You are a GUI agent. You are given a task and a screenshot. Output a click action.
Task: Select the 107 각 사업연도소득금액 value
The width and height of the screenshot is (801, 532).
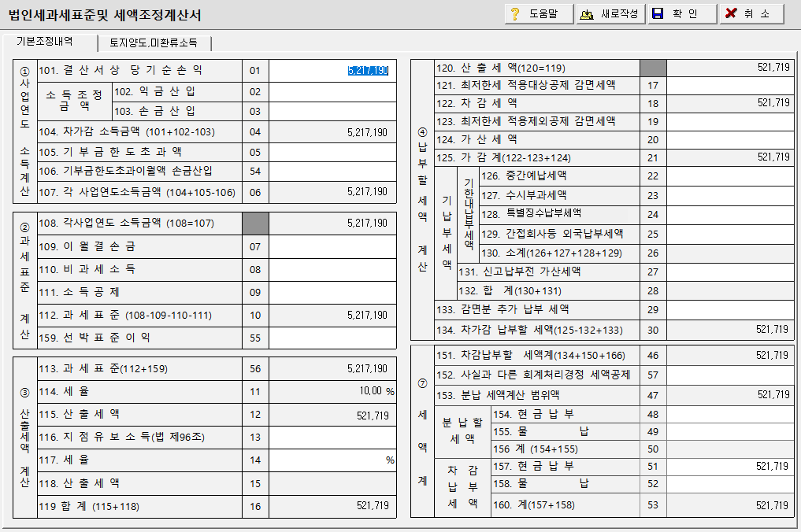tap(332, 192)
